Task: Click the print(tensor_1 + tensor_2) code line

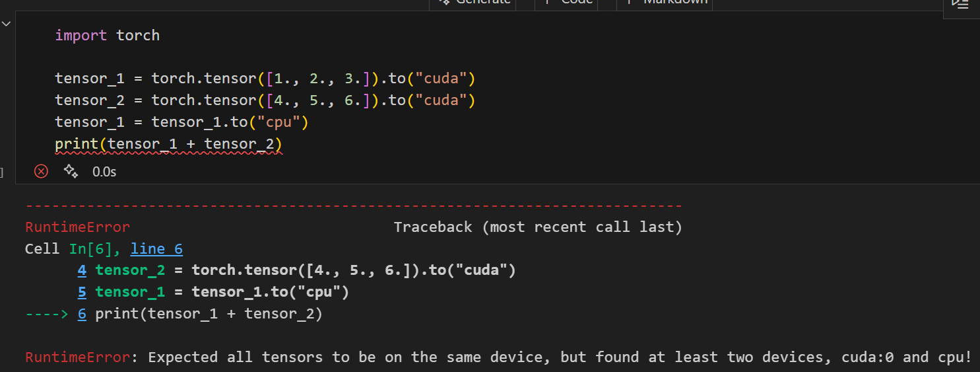Action: click(168, 144)
